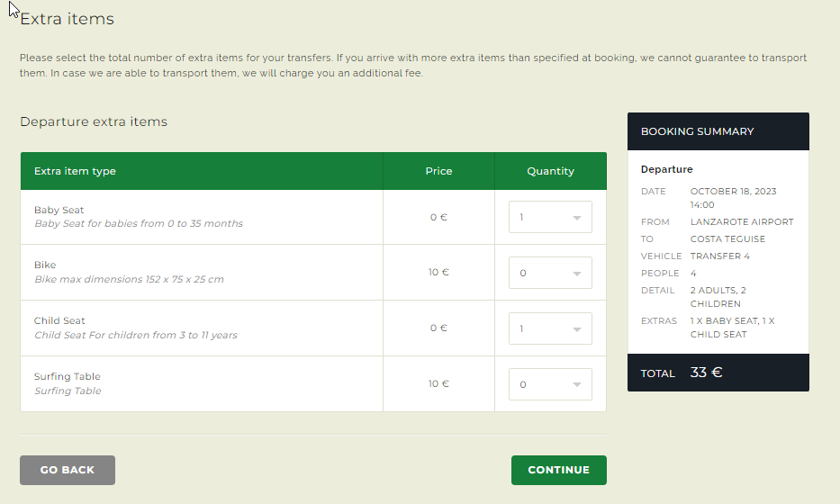Image resolution: width=840 pixels, height=504 pixels.
Task: Click the Surfing Table item name
Action: 67,376
